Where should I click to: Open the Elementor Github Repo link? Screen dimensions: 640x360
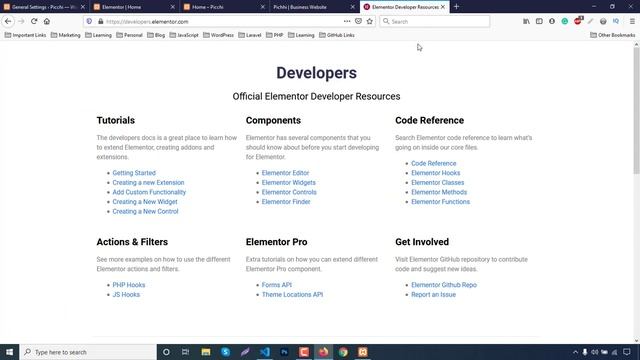point(444,285)
